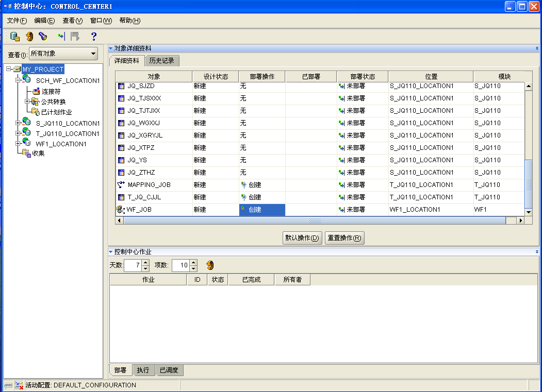Image resolution: width=542 pixels, height=392 pixels.
Task: Click the create icon in the MAPPING_JOB row
Action: coord(244,185)
